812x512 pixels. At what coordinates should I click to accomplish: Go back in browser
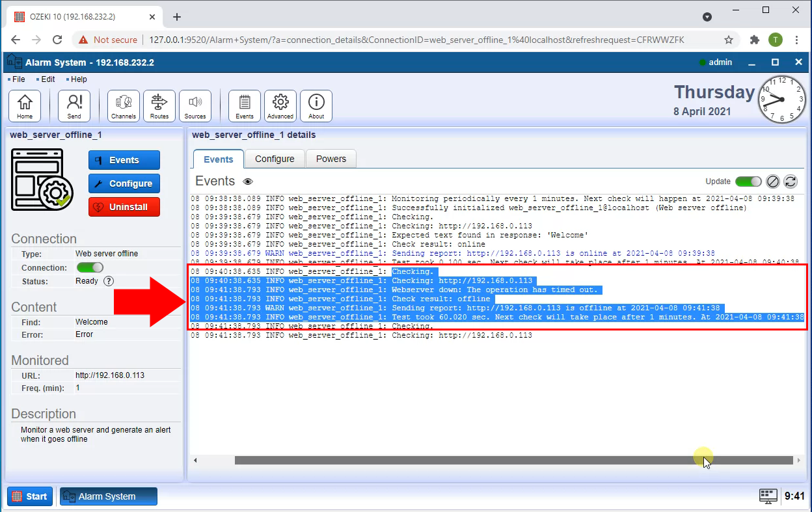tap(17, 40)
